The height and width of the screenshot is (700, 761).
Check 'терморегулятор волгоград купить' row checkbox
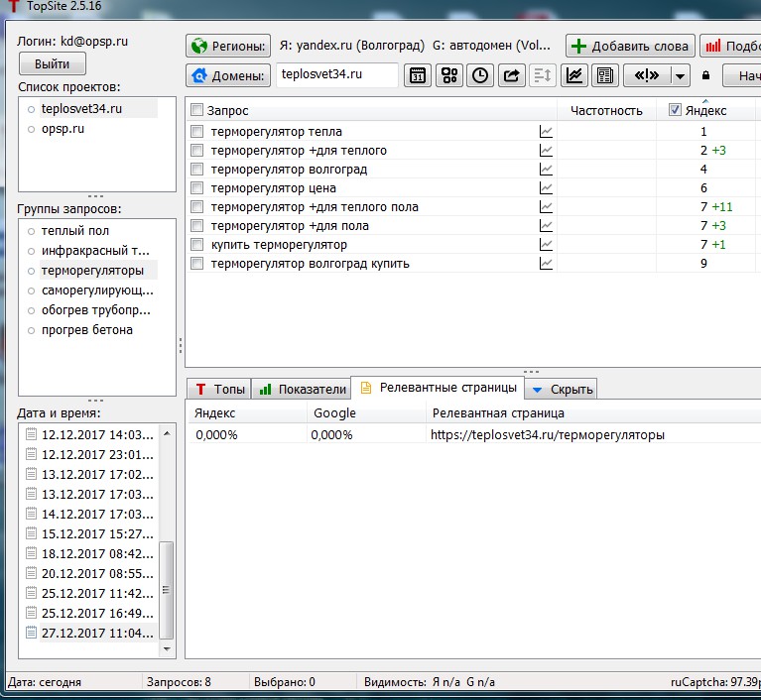click(x=196, y=264)
